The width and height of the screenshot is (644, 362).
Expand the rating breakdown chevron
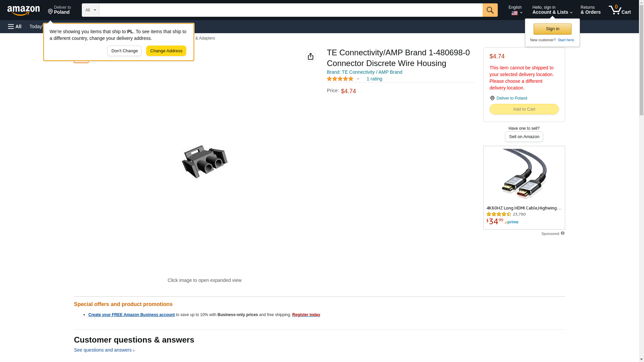(x=358, y=79)
